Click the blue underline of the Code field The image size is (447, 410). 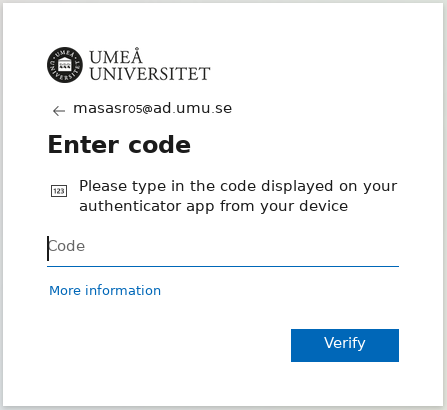223,266
